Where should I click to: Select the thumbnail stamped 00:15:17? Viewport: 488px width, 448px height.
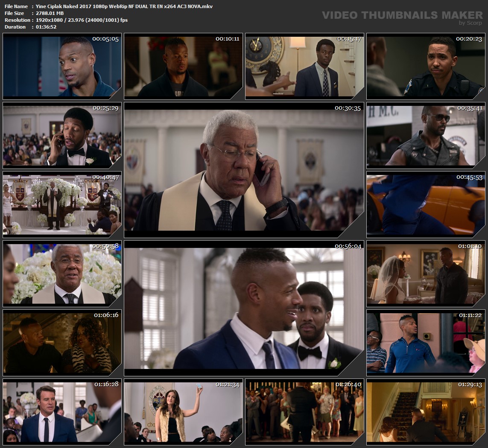(304, 66)
